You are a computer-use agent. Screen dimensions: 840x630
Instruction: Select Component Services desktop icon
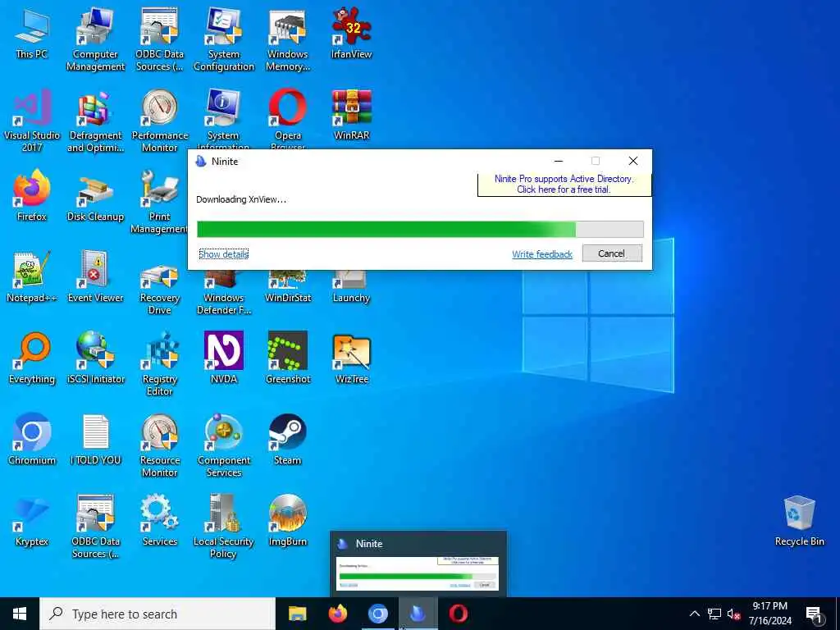223,445
